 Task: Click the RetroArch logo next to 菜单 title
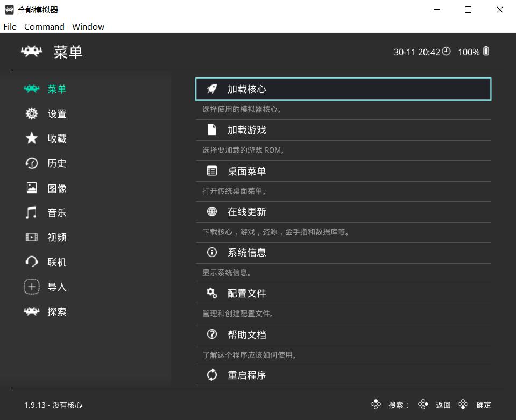pos(31,52)
